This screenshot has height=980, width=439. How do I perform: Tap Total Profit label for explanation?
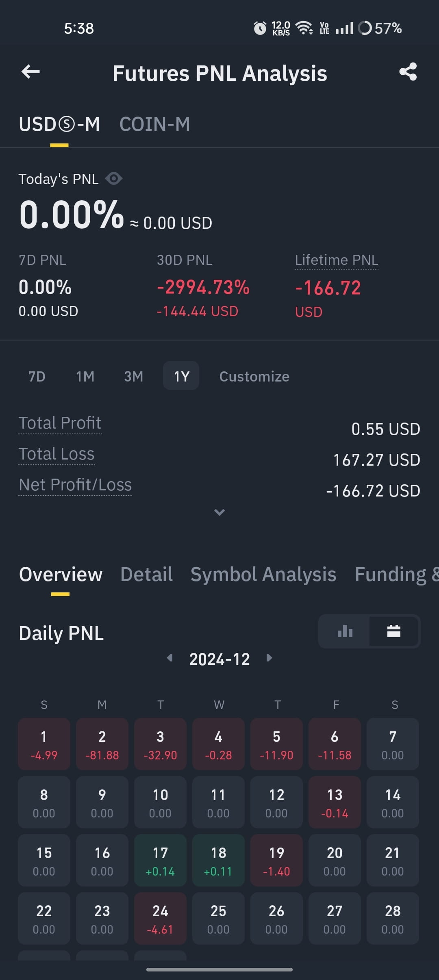60,423
